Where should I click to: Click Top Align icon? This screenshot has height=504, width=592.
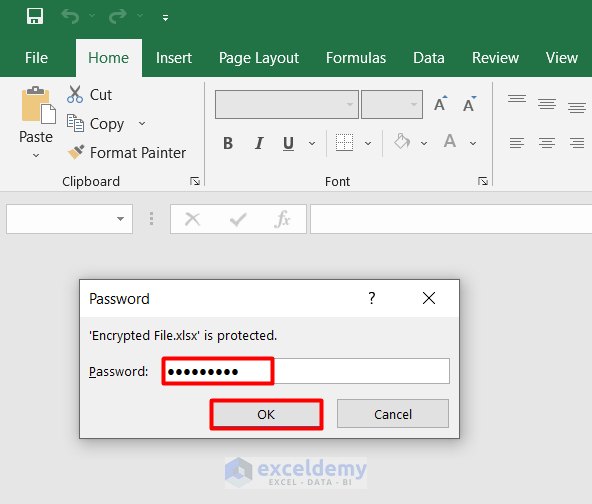click(x=517, y=99)
